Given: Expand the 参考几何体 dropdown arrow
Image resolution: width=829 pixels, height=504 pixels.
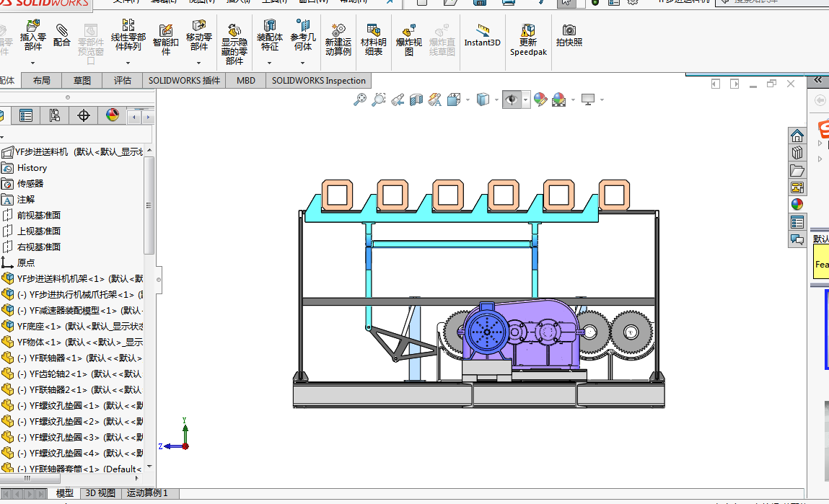Looking at the screenshot, I should tap(303, 63).
